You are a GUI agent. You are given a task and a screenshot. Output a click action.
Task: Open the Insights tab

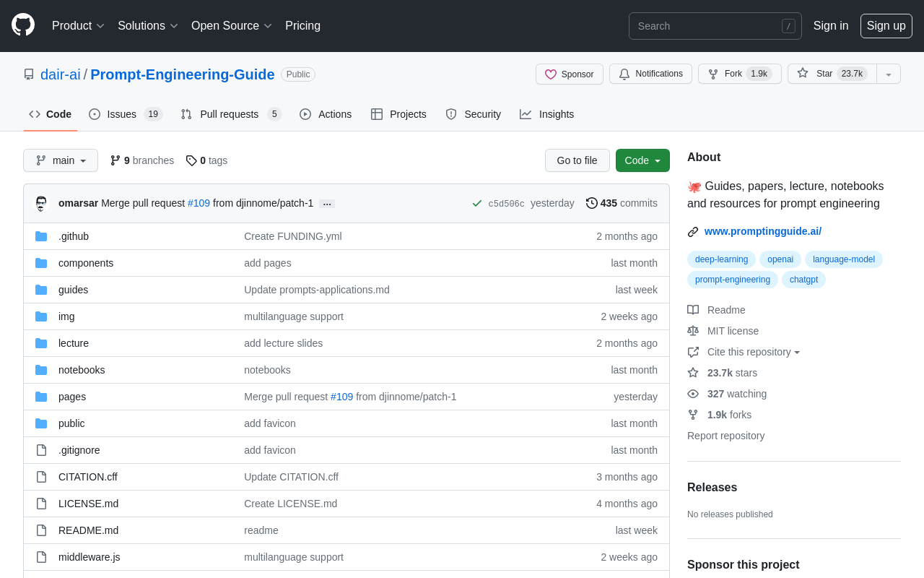pyautogui.click(x=546, y=114)
